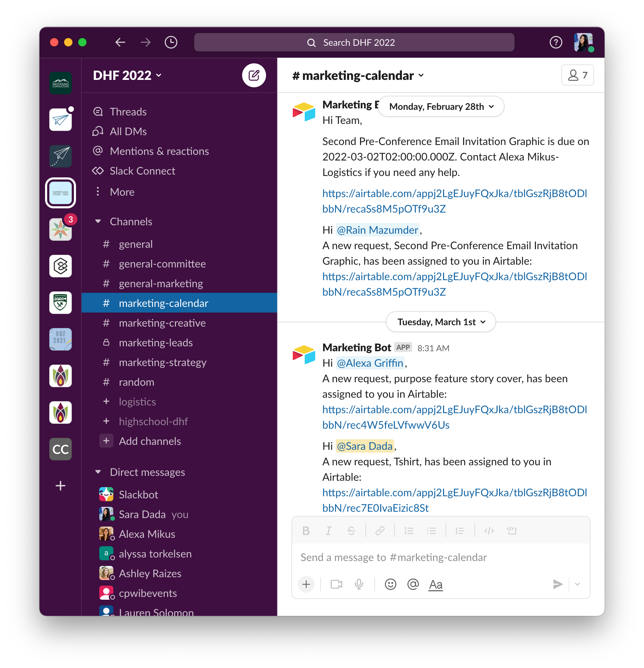Record an audio clip with the microphone icon
Image resolution: width=644 pixels, height=668 pixels.
359,584
